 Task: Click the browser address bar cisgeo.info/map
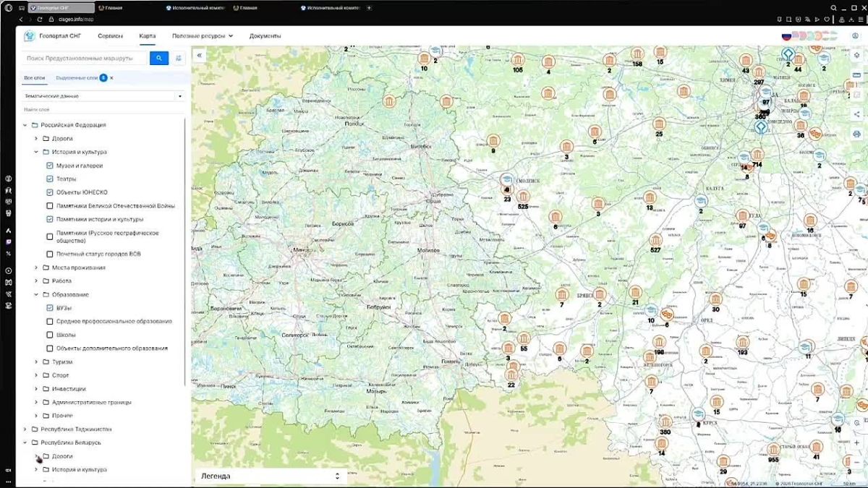pos(75,19)
